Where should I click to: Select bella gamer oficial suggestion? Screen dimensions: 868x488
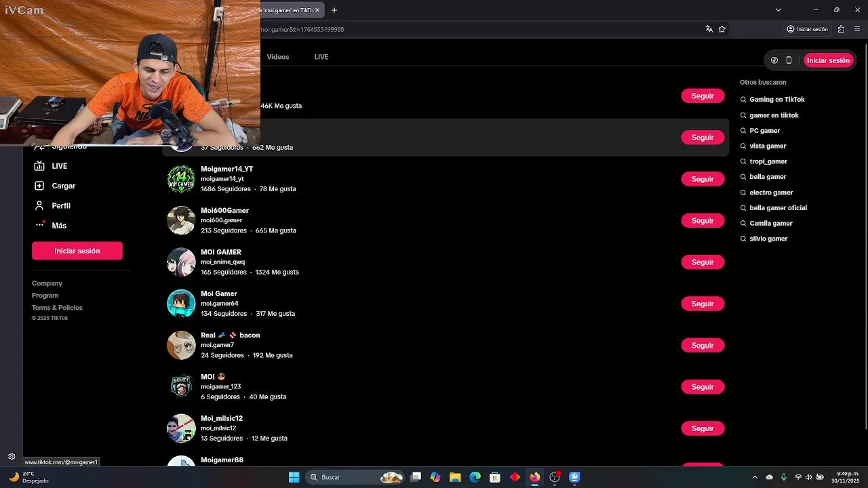click(778, 208)
